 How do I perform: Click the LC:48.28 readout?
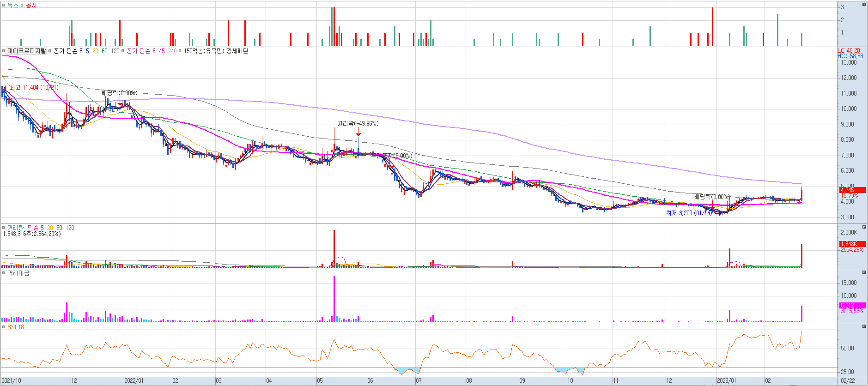[849, 50]
